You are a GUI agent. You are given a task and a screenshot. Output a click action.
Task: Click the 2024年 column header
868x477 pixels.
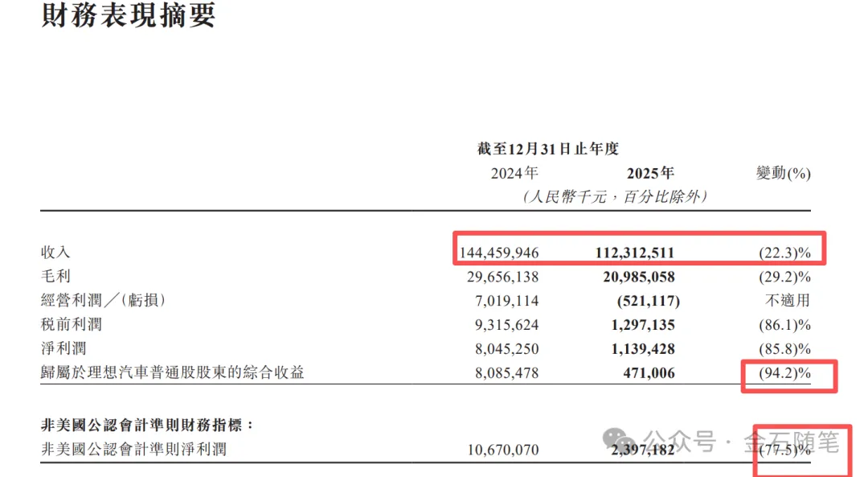(514, 174)
